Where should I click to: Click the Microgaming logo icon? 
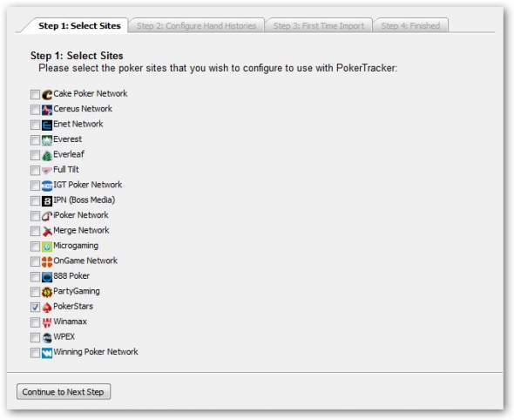pos(47,247)
